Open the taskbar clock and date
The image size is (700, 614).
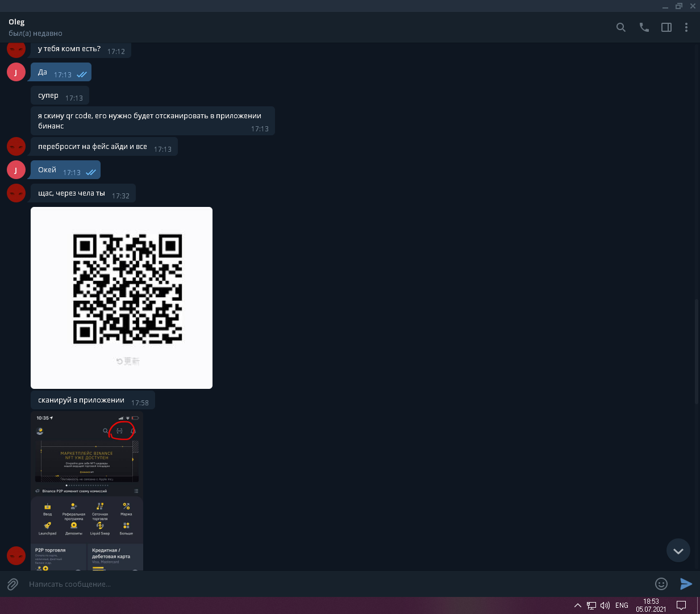tap(651, 605)
